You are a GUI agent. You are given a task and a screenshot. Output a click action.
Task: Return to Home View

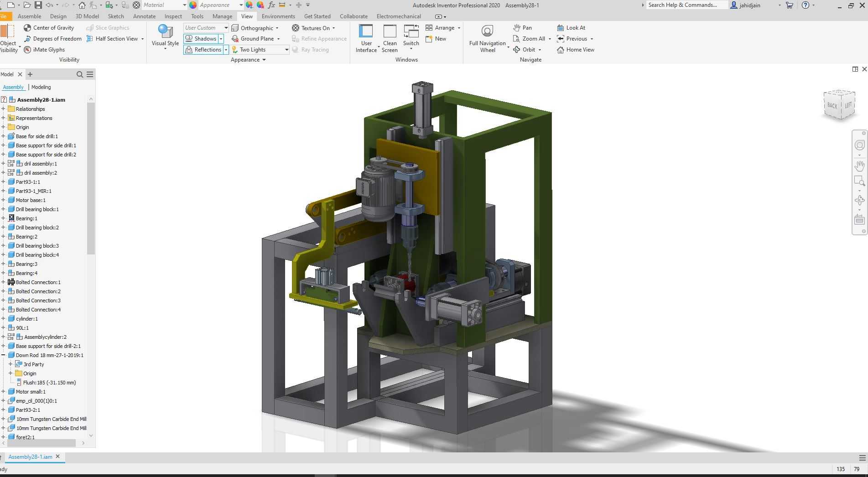(576, 50)
